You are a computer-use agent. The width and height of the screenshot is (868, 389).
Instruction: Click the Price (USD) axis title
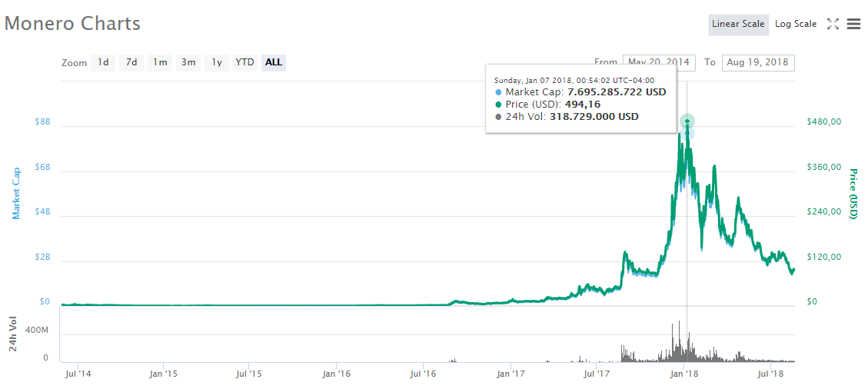(853, 194)
